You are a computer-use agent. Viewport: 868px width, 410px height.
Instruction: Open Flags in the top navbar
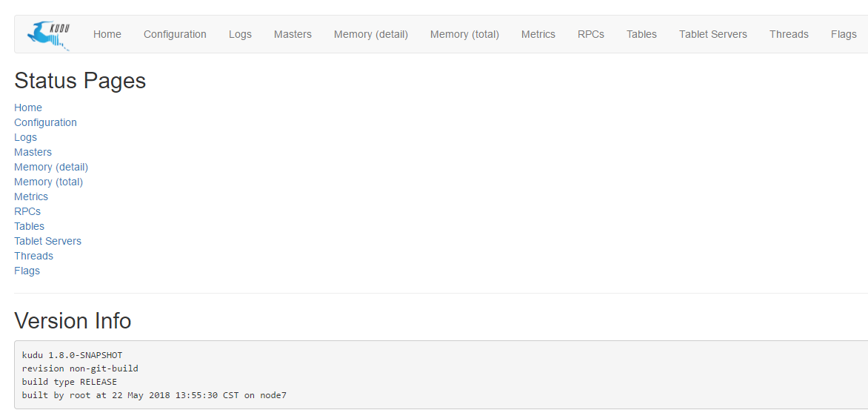click(844, 34)
